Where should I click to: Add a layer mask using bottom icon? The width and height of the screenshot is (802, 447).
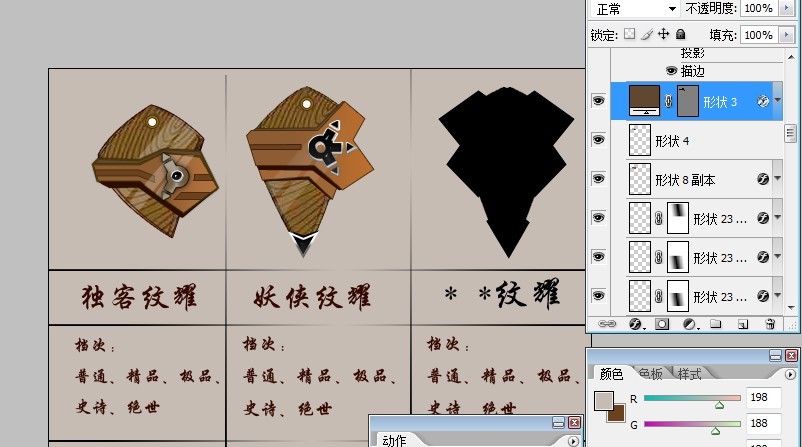(x=662, y=324)
